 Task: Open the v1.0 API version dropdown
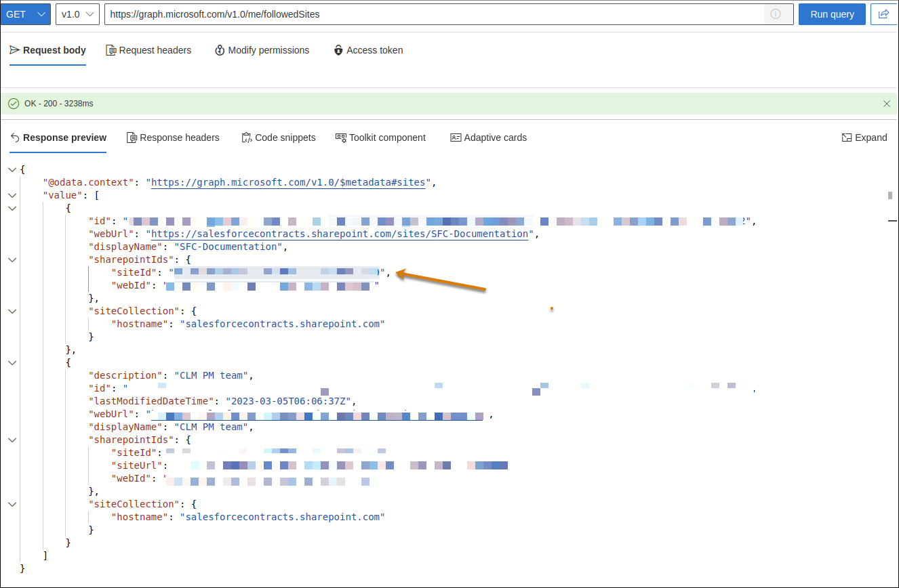point(77,14)
